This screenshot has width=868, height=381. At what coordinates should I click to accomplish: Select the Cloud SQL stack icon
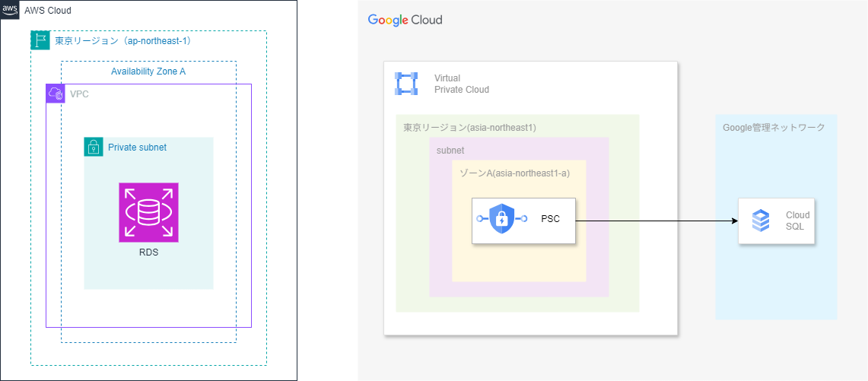(761, 221)
